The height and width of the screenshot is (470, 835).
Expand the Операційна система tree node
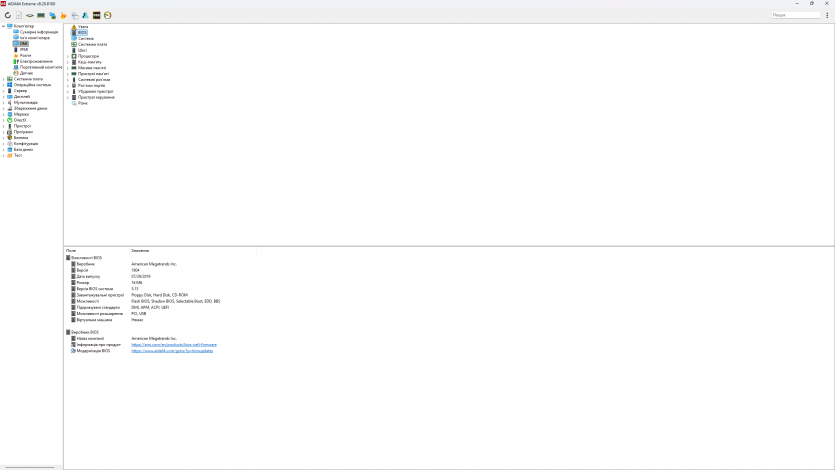click(x=3, y=85)
